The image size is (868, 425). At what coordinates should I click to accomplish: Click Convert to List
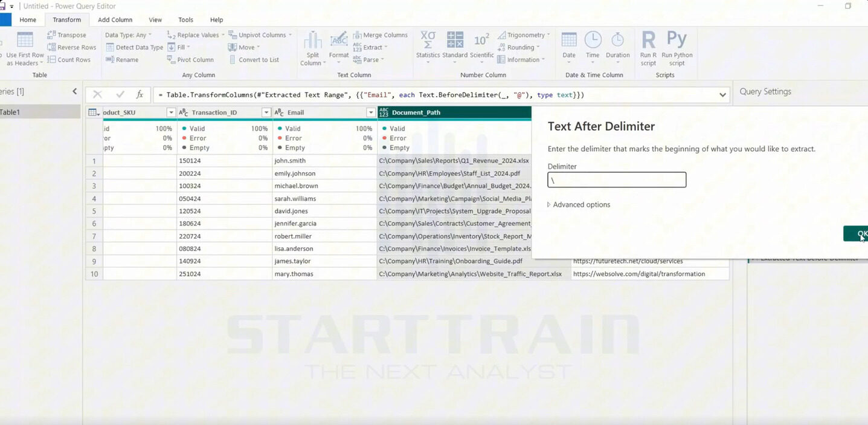coord(254,60)
